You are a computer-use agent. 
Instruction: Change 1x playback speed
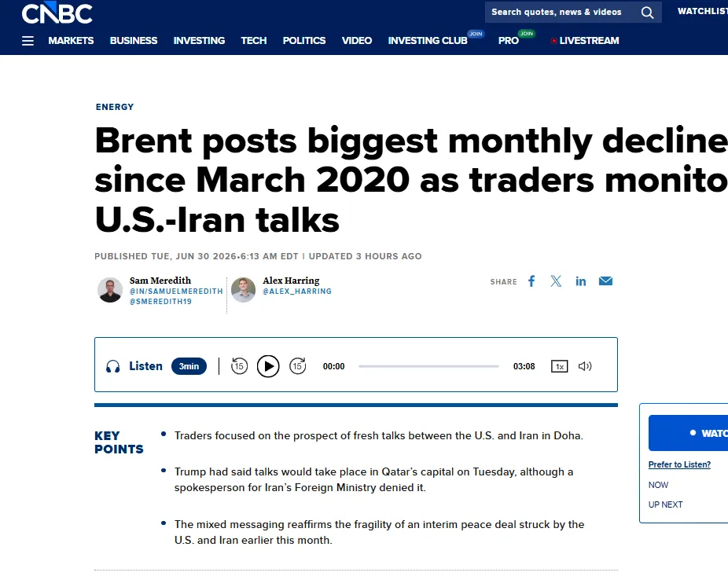point(560,366)
